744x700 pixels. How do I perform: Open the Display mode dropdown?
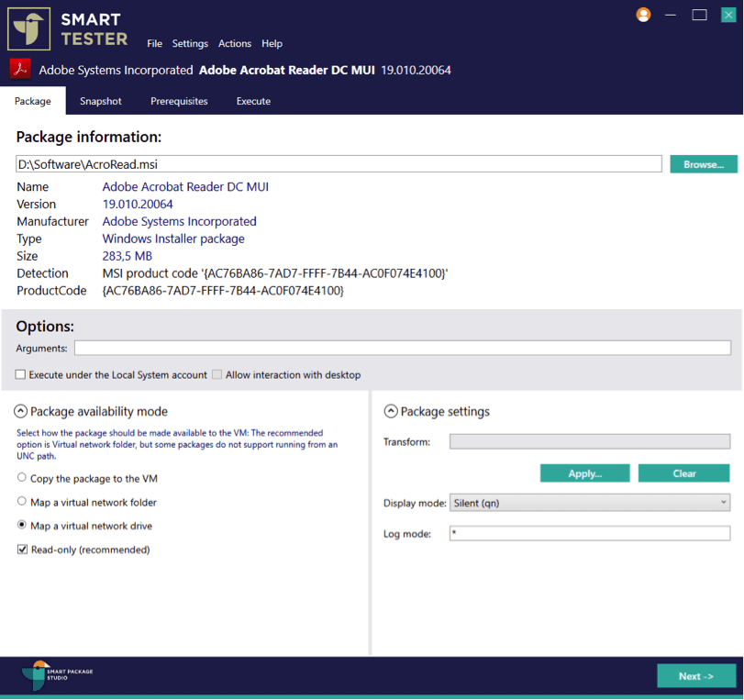[x=590, y=503]
